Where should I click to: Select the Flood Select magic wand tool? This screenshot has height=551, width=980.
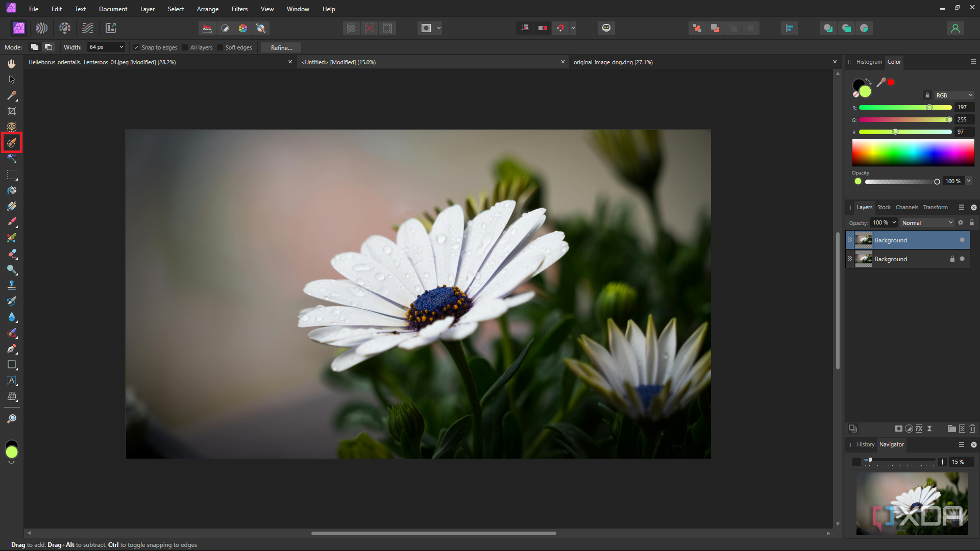(12, 159)
